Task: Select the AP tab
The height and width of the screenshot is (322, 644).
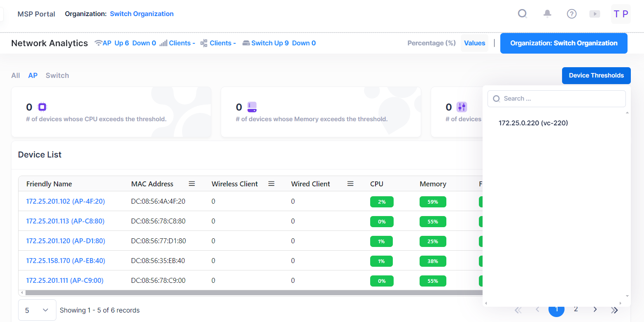Action: pyautogui.click(x=33, y=75)
